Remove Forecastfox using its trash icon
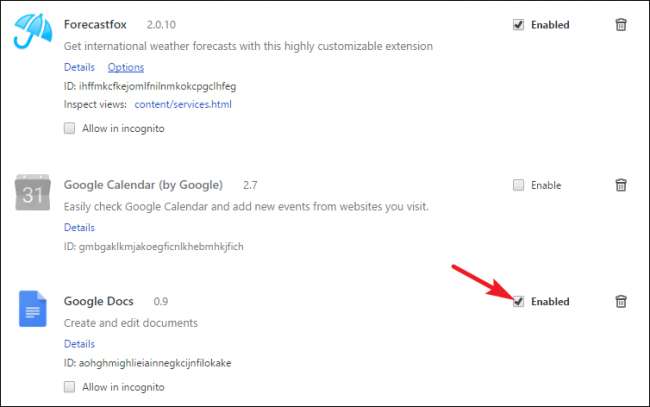The image size is (650, 407). [x=621, y=25]
